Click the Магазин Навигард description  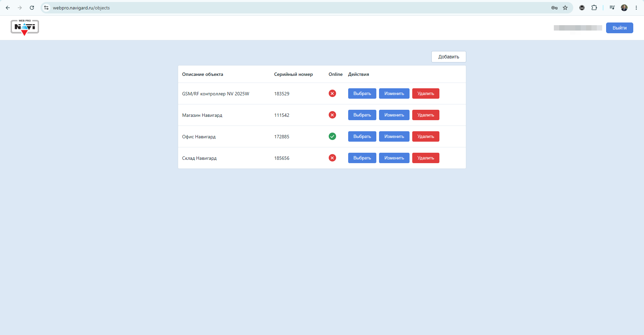[x=202, y=115]
